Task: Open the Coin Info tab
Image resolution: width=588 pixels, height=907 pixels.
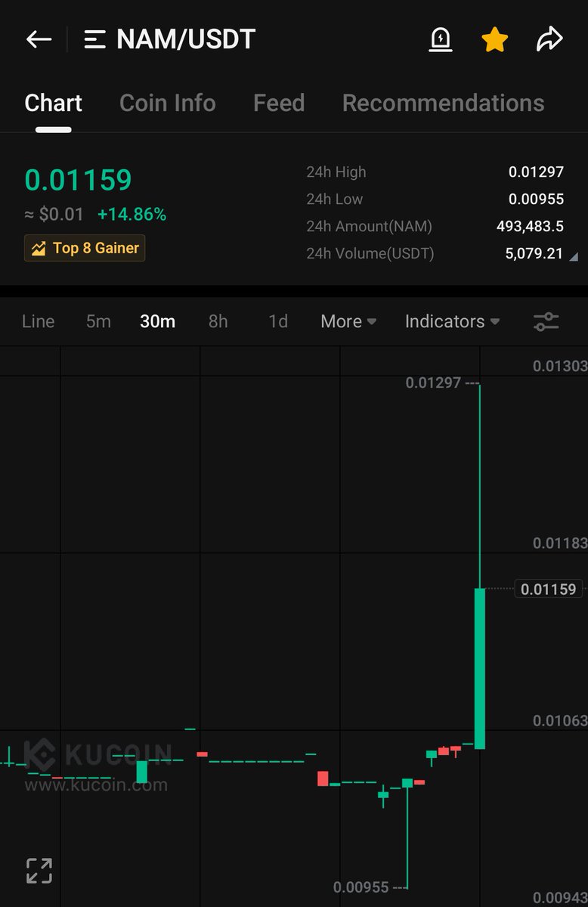Action: (x=168, y=103)
